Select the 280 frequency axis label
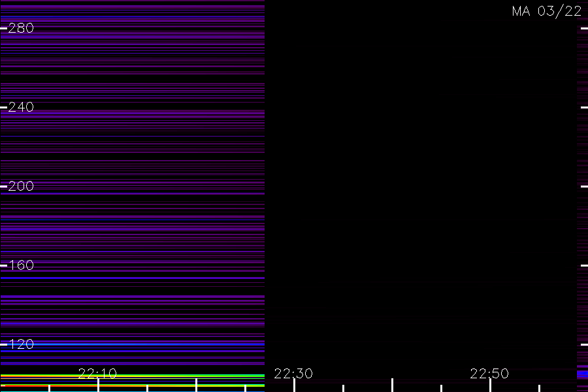 coord(21,28)
